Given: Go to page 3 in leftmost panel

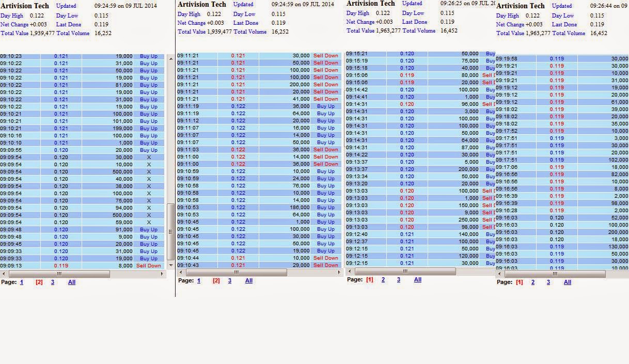Looking at the screenshot, I should point(53,282).
